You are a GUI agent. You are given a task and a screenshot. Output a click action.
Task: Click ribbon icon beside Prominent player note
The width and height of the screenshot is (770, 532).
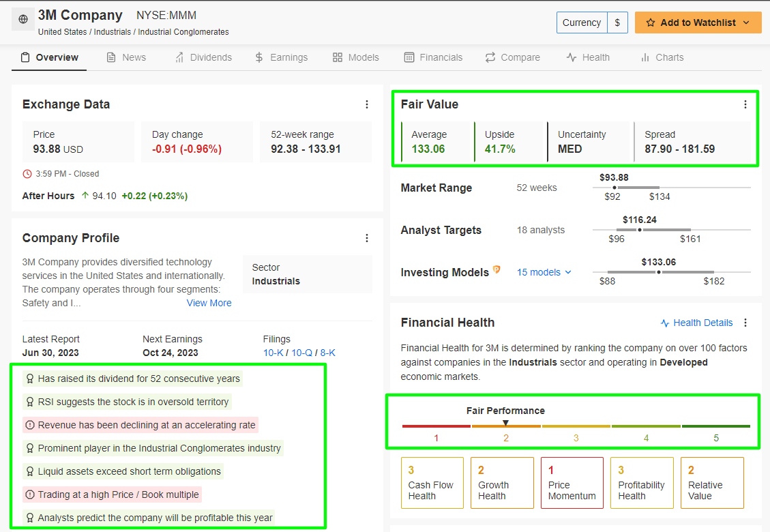(30, 448)
